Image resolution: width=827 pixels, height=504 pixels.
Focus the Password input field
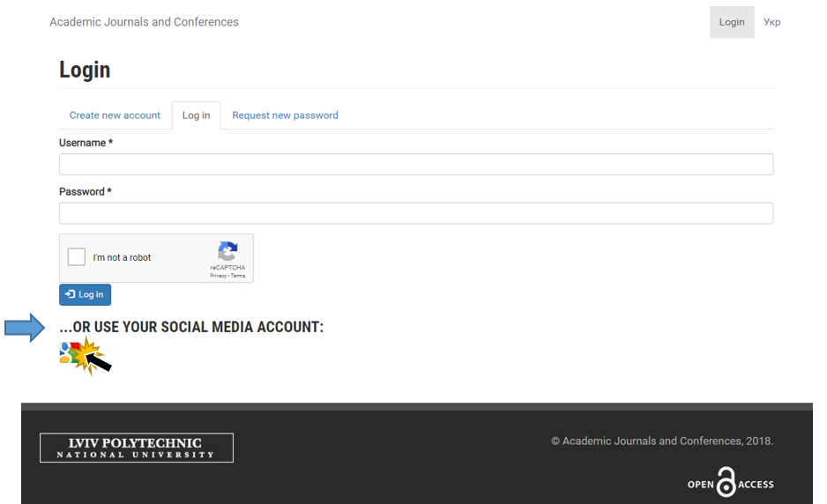click(x=416, y=213)
